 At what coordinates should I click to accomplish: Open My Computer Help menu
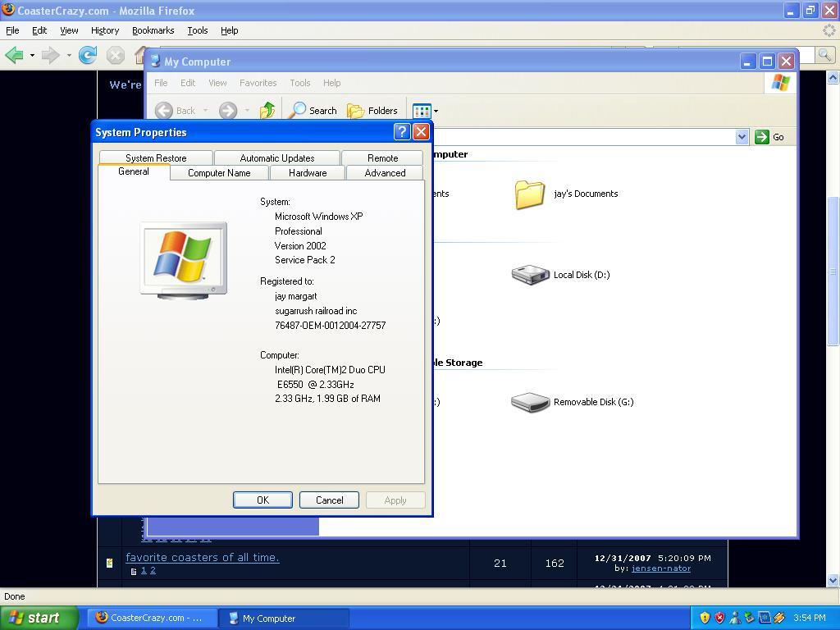(x=331, y=83)
